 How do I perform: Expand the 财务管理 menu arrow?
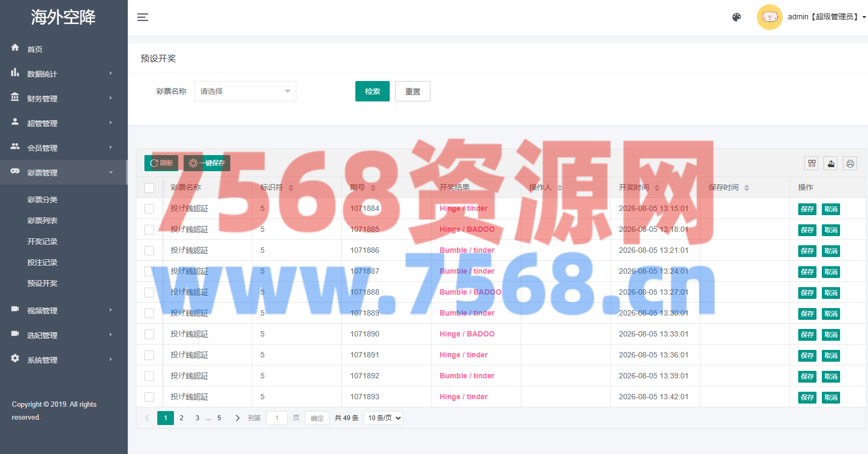[111, 98]
